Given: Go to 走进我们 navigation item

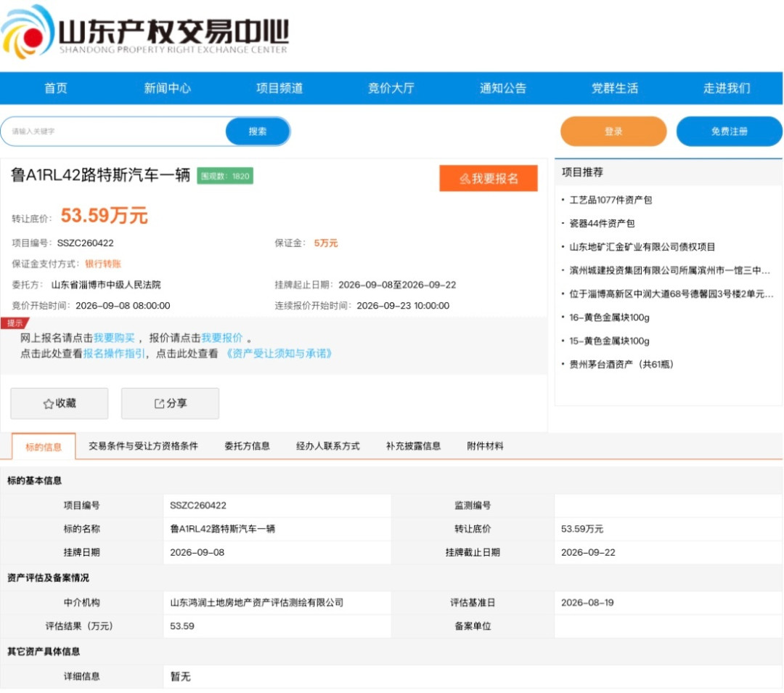Looking at the screenshot, I should [x=727, y=88].
